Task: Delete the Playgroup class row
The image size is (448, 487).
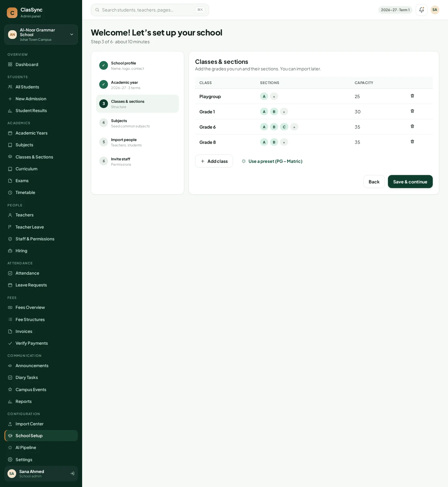Action: click(412, 96)
